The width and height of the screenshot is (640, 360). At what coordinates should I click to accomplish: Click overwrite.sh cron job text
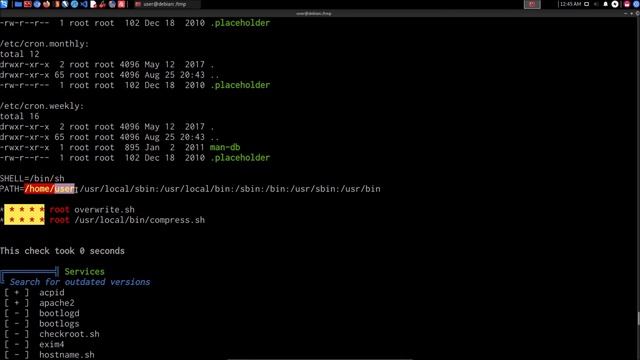click(x=104, y=209)
